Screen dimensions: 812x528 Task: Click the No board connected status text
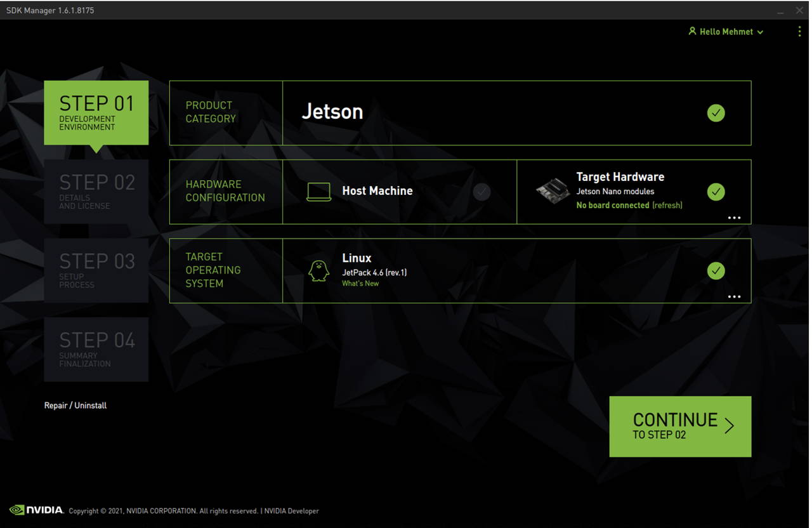coord(613,206)
